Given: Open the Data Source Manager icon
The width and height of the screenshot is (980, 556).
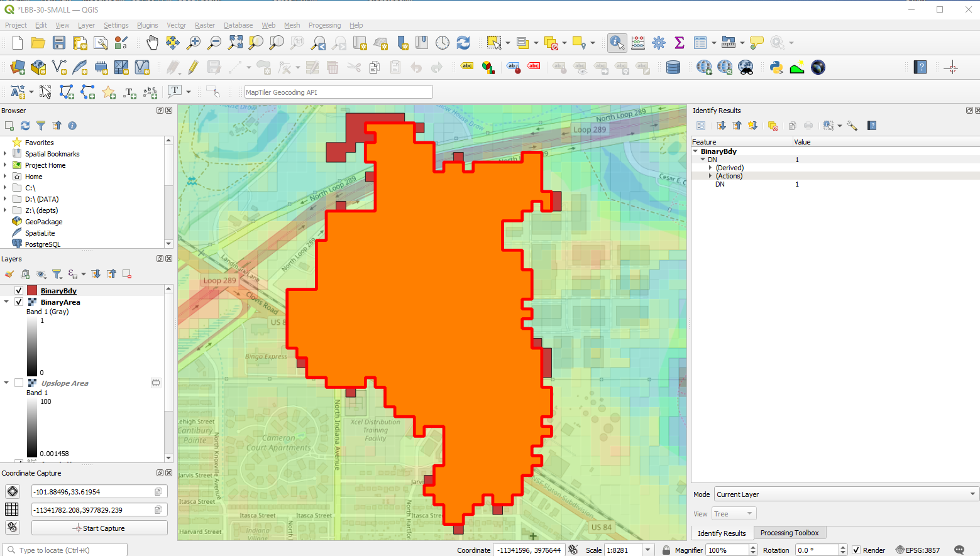Looking at the screenshot, I should (18, 67).
